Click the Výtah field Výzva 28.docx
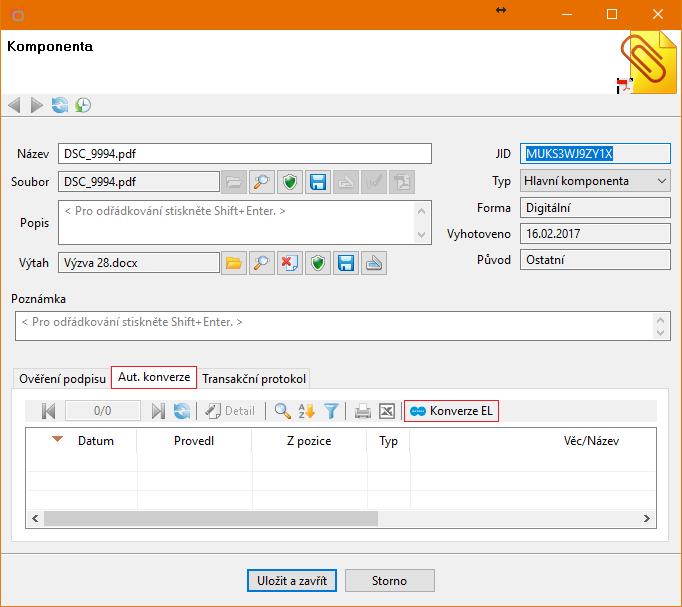This screenshot has width=682, height=607. tap(139, 263)
